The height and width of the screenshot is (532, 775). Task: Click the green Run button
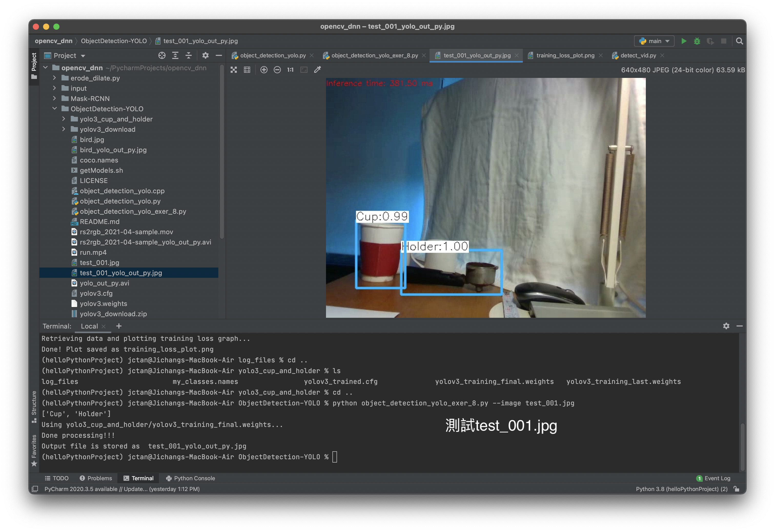pyautogui.click(x=684, y=41)
